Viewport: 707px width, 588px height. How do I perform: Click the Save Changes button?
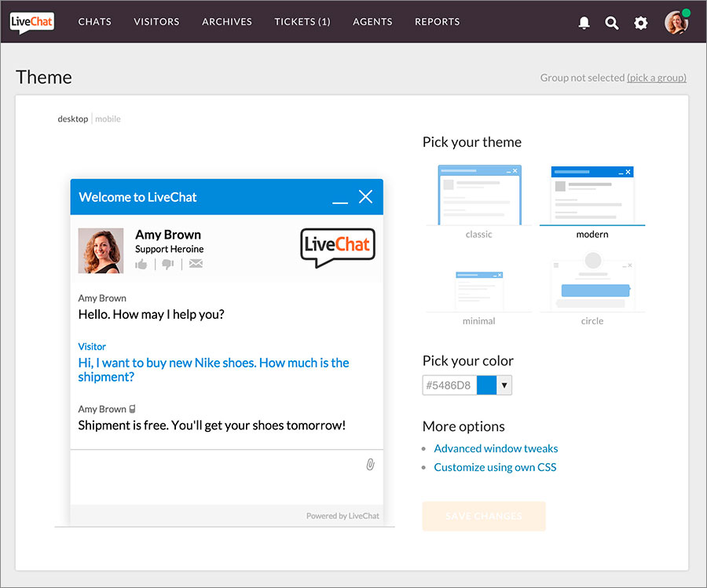tap(484, 516)
